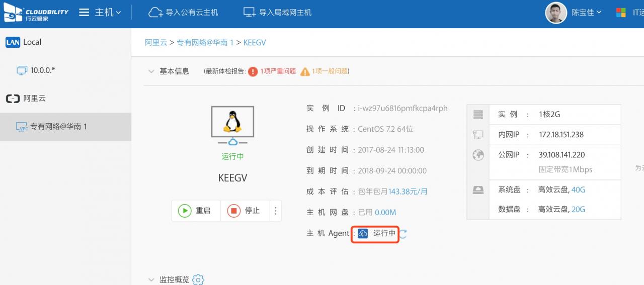Click the colorful windows icon near IT

621,13
